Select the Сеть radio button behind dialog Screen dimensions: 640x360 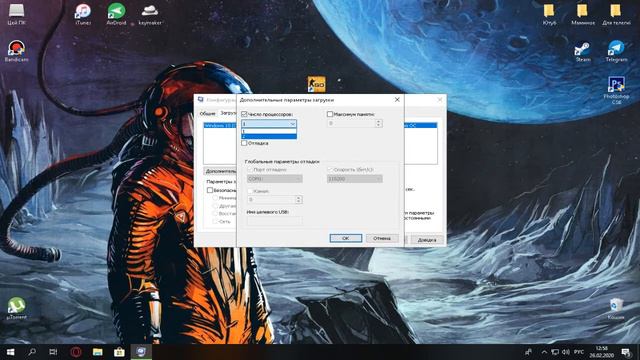click(x=215, y=221)
